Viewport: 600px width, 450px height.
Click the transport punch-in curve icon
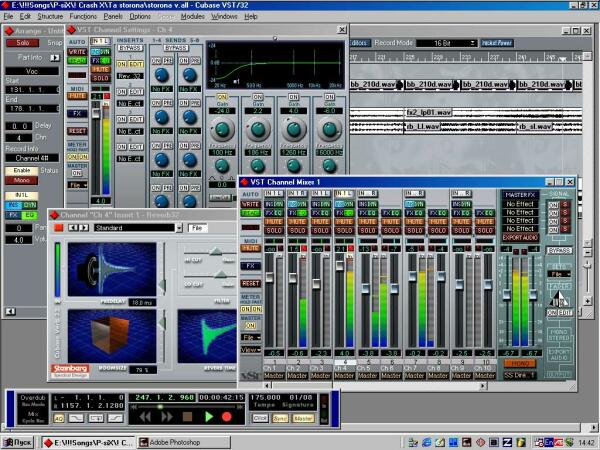click(x=76, y=419)
